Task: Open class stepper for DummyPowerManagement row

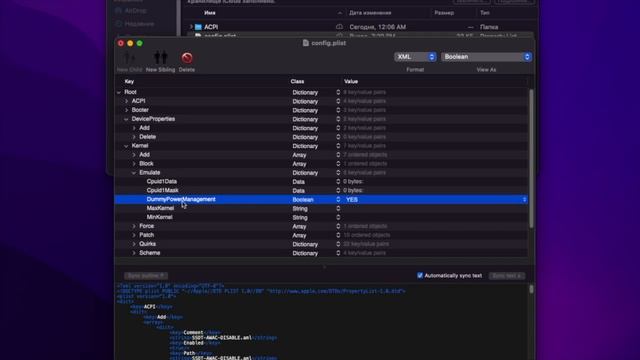Action: 338,200
